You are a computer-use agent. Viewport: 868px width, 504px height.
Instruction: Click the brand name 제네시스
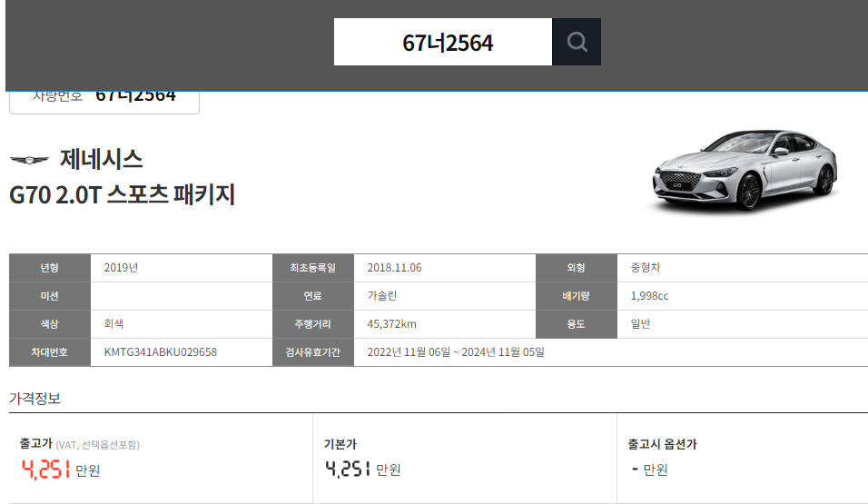pyautogui.click(x=102, y=160)
